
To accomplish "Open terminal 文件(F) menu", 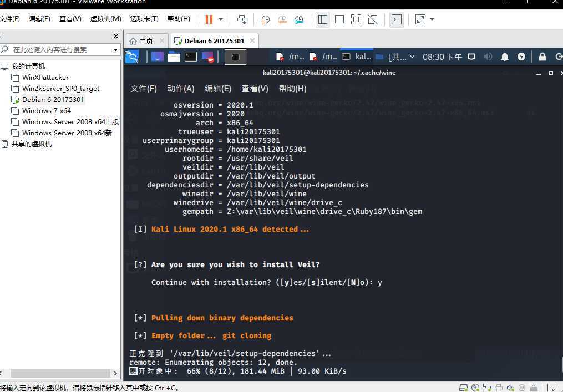I will 144,89.
